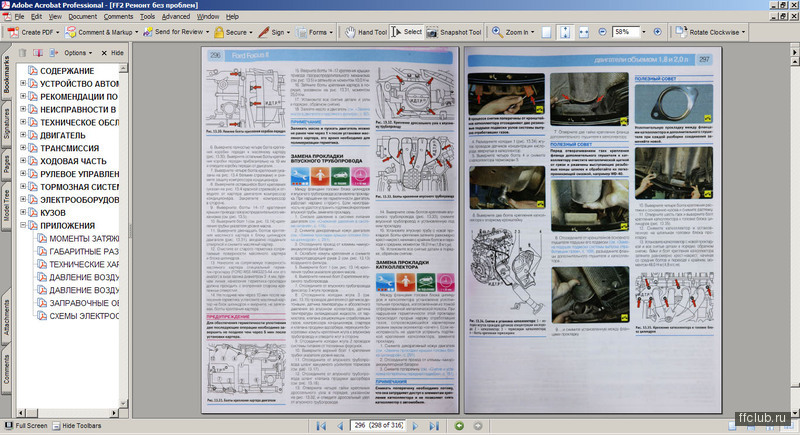Go to the previous page
This screenshot has height=435, width=800.
340,426
